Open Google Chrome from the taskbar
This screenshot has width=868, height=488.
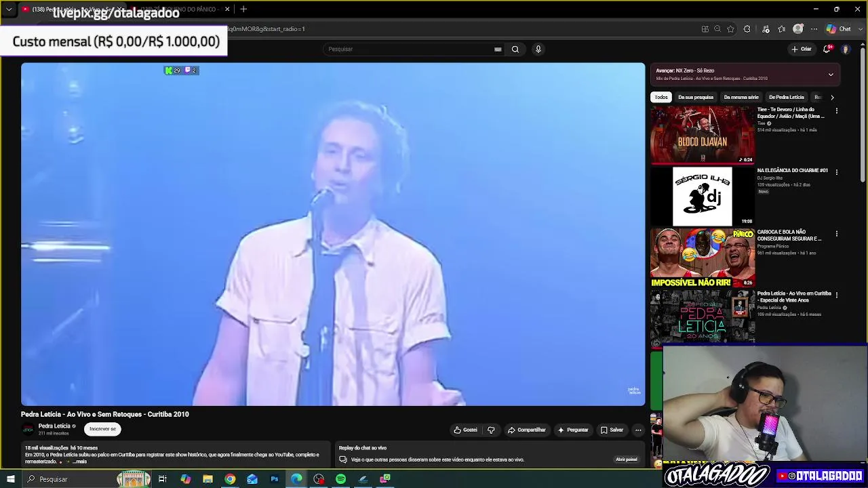231,479
